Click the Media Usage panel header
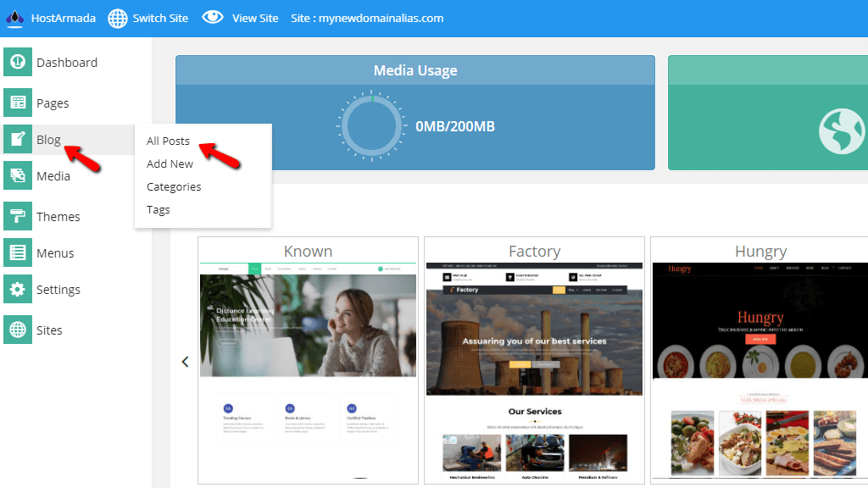 tap(415, 70)
